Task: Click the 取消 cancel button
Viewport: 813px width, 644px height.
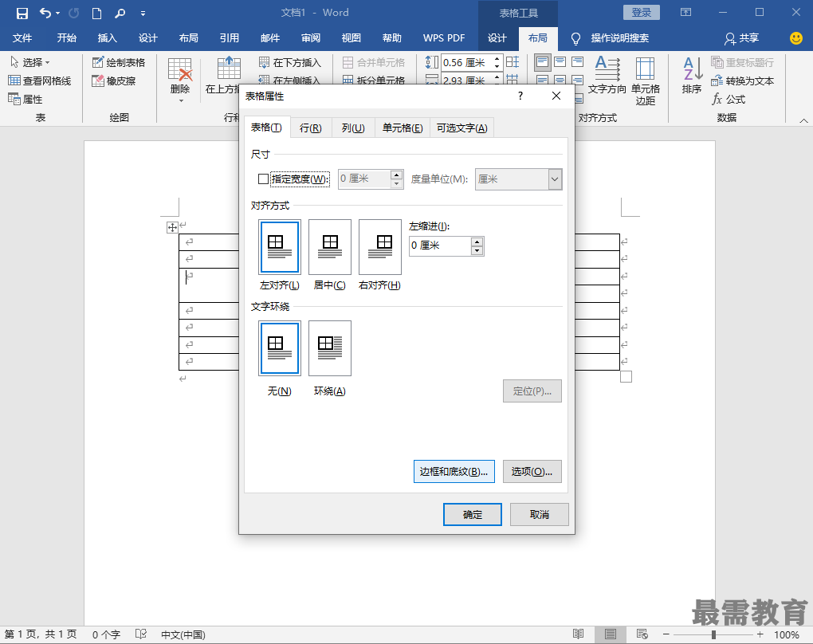Action: pos(540,514)
